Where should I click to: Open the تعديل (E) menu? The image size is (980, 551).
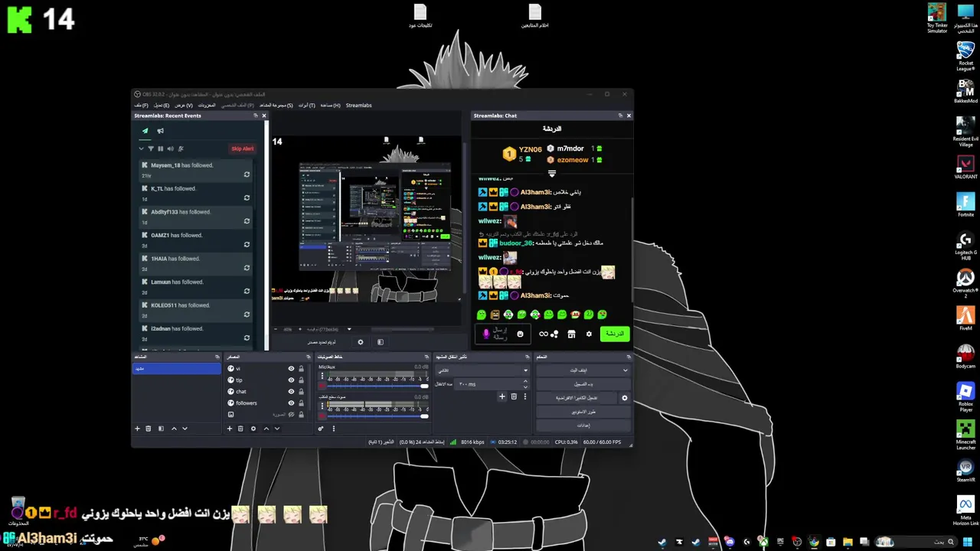[x=162, y=106]
